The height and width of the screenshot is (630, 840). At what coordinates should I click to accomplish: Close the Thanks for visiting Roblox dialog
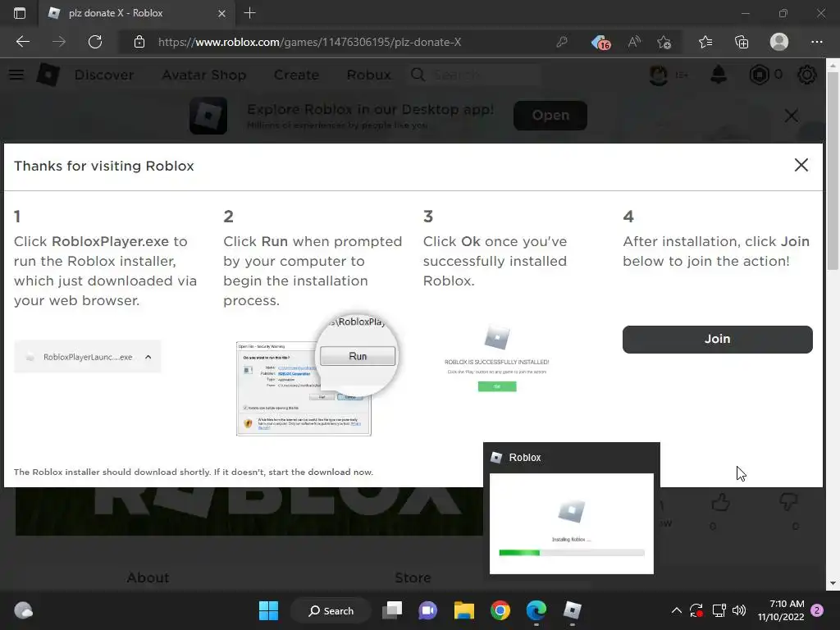click(801, 165)
